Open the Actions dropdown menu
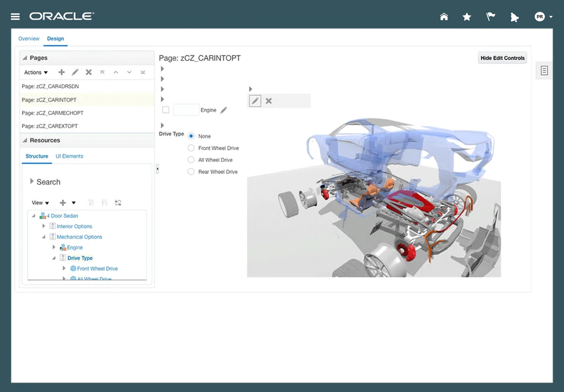Screen dimensions: 564x392 point(36,72)
